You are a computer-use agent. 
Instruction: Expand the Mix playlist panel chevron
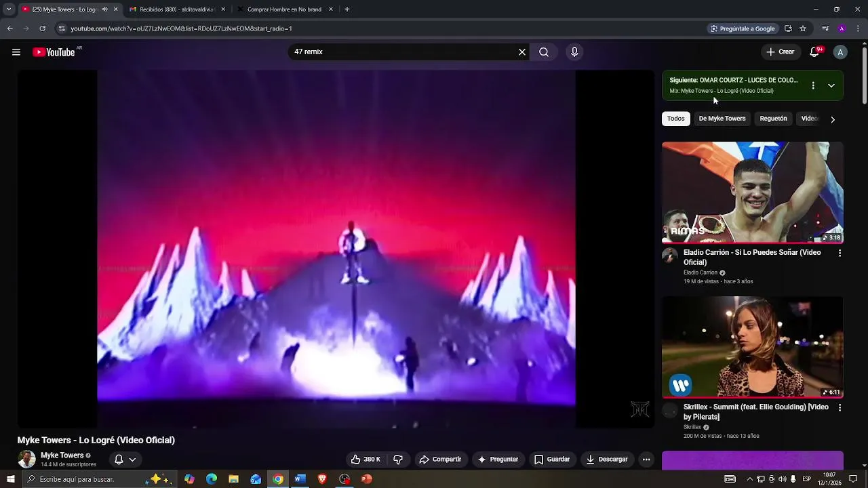pyautogui.click(x=831, y=85)
